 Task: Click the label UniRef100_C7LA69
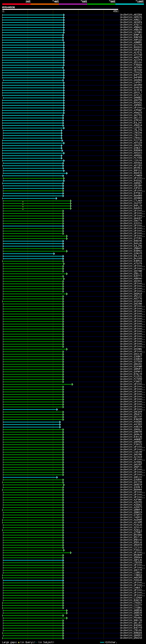[131, 201]
